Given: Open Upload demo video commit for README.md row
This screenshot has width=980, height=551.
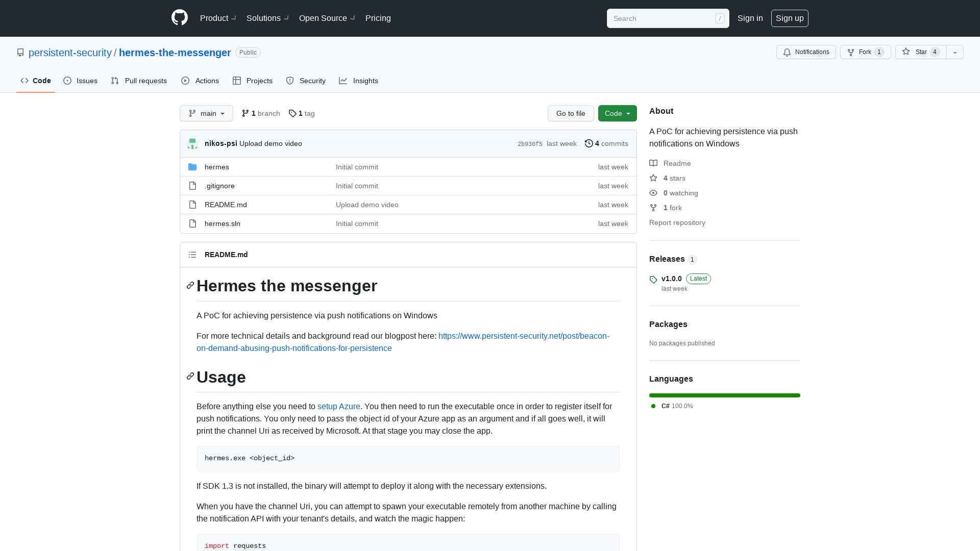Looking at the screenshot, I should [367, 205].
